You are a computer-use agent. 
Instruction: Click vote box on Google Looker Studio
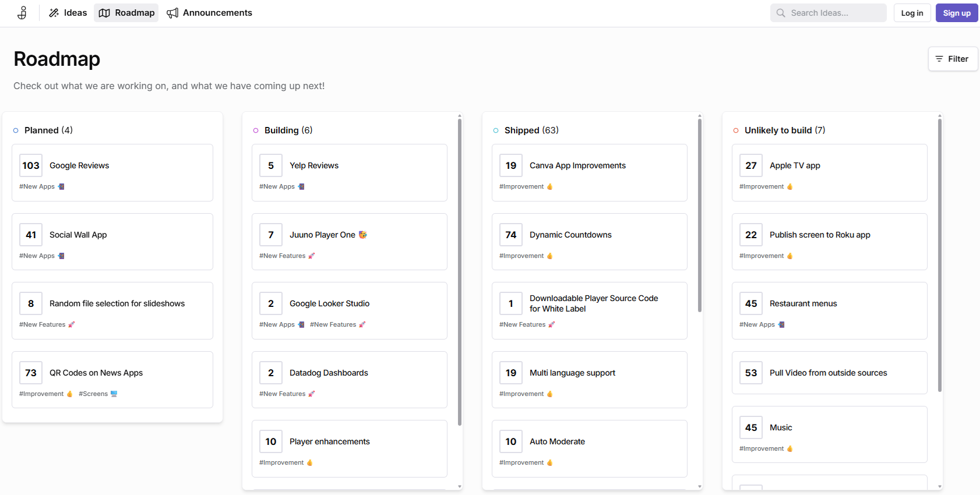coord(271,303)
